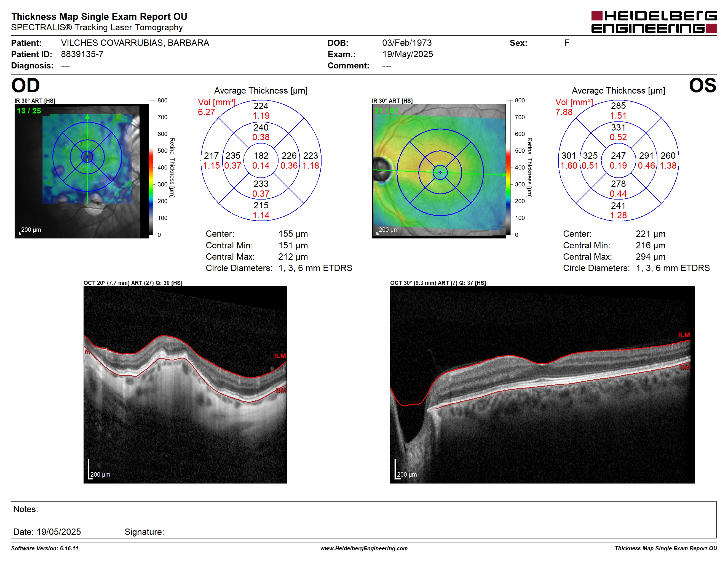
Task: Click OS Central Max value 294 µm
Action: 650,257
